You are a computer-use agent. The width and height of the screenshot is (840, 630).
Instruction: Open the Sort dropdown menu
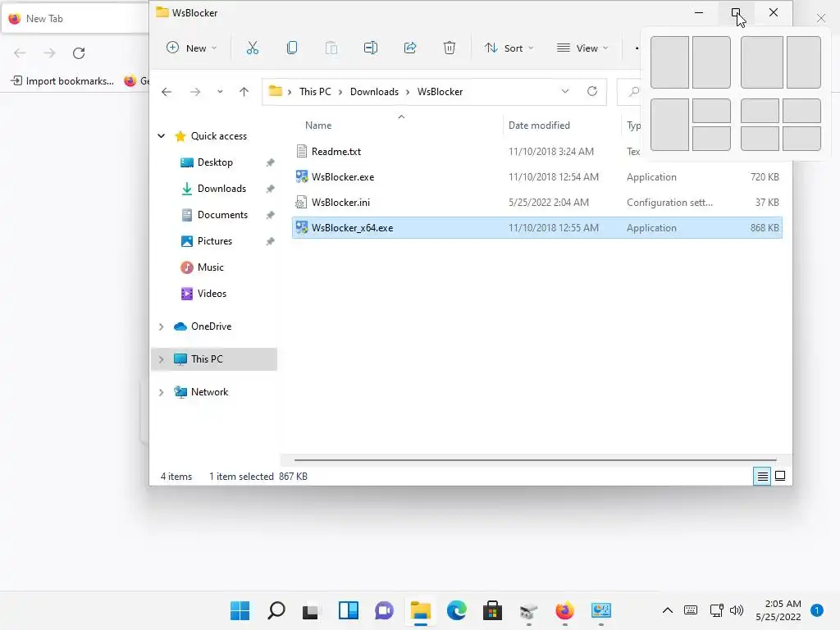509,48
